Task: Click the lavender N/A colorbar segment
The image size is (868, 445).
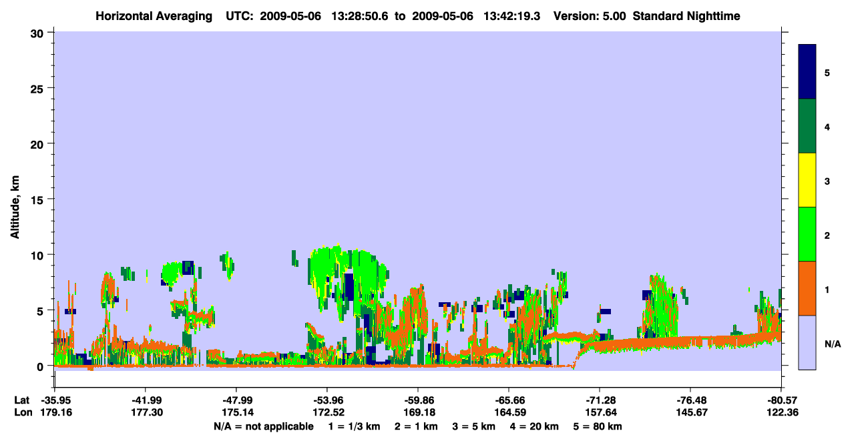Action: [807, 342]
